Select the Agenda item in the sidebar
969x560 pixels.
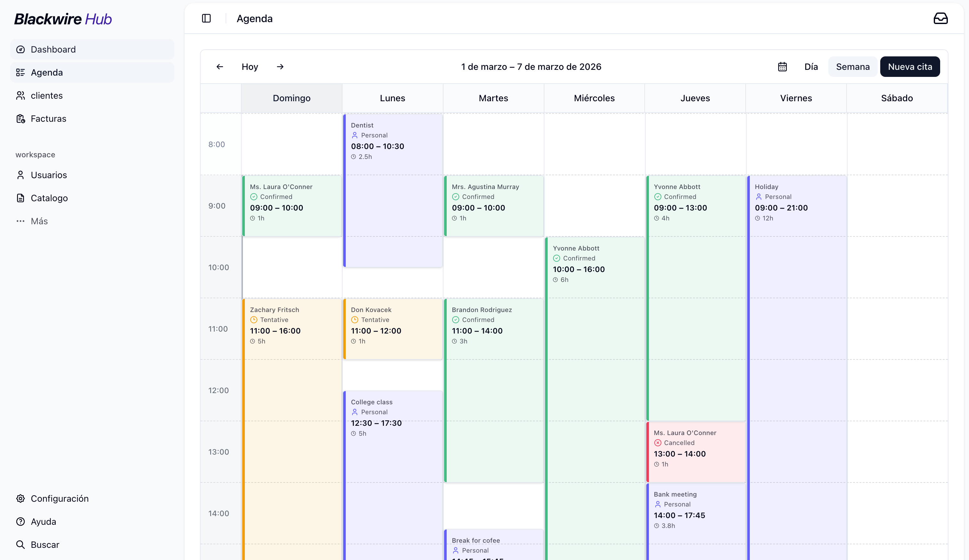(x=47, y=72)
